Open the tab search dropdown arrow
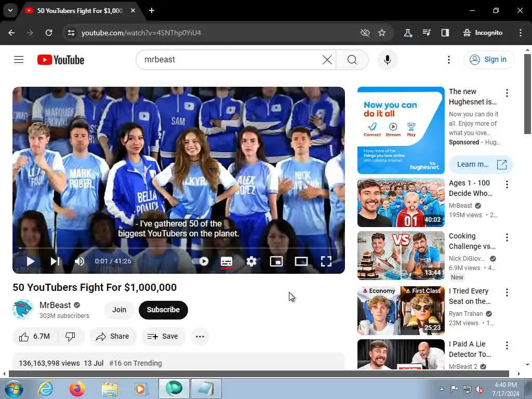Viewport: 532px width, 399px height. click(10, 10)
